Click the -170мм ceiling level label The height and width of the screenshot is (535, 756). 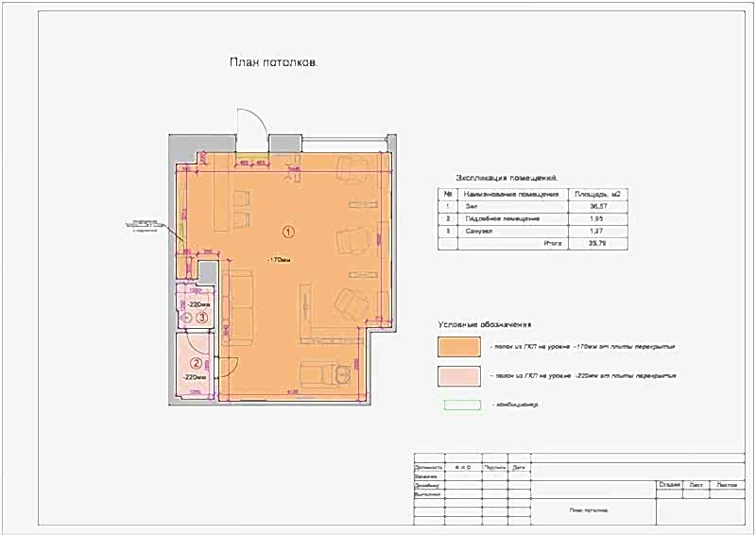[278, 260]
